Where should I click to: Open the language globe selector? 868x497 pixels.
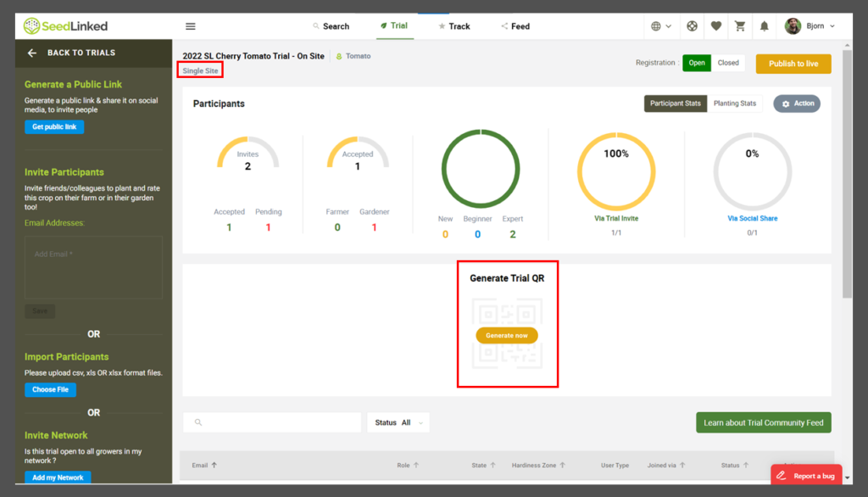pos(661,26)
